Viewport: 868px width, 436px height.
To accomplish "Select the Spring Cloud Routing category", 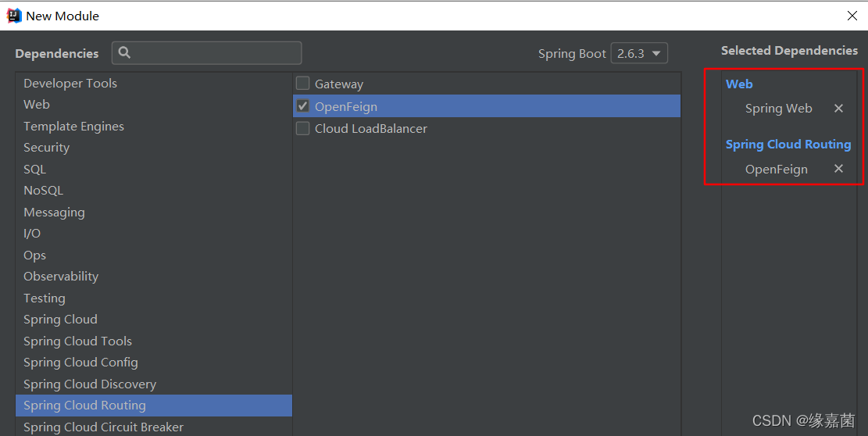I will click(154, 406).
